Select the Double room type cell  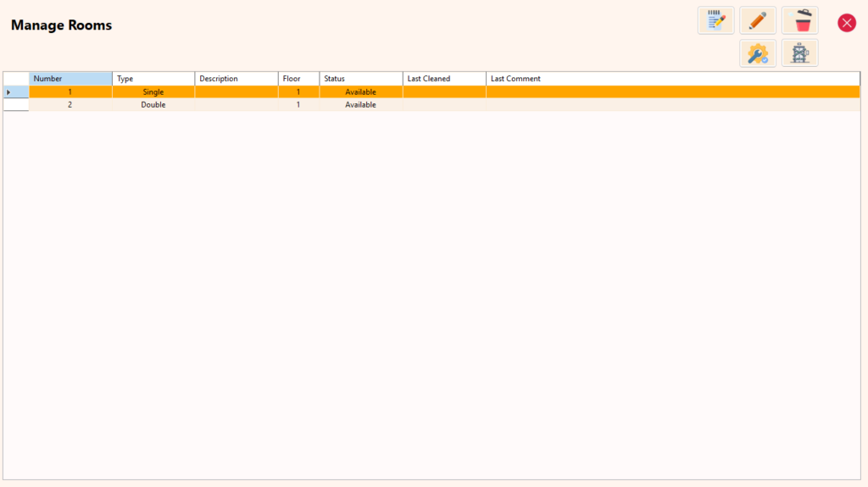153,105
